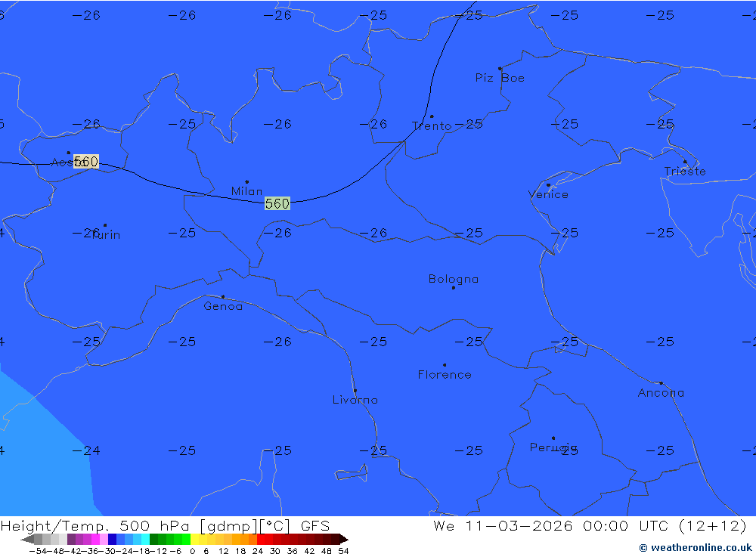Click the 560 contour label below Milan
The image size is (756, 554).
277,203
